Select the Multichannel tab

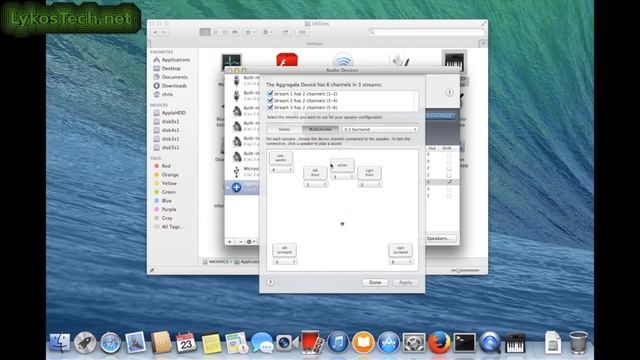tap(320, 129)
